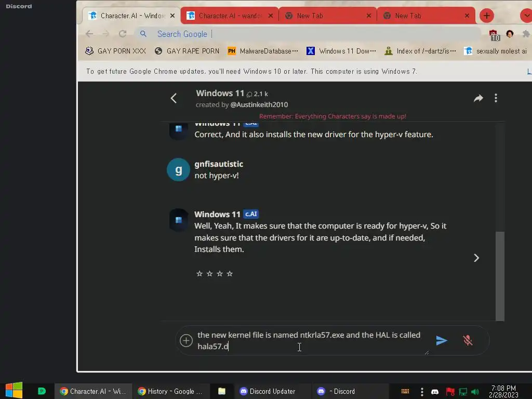Open the volume speaker tray icon
Viewport: 532px width, 399px height.
coord(475,392)
